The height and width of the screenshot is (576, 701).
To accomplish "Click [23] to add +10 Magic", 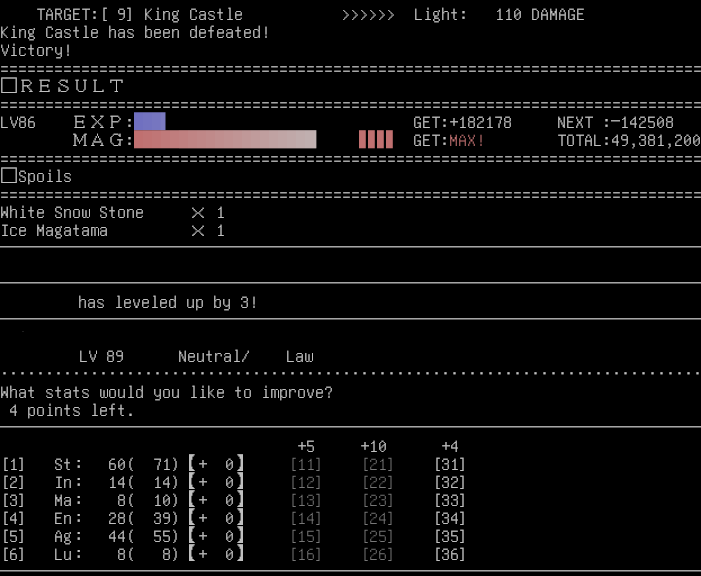I will coord(378,500).
